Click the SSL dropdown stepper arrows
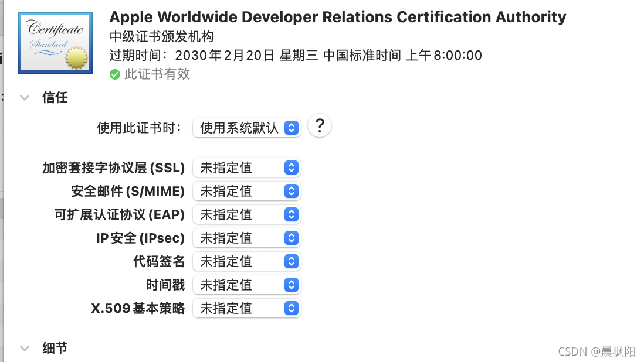This screenshot has height=362, width=644. pyautogui.click(x=291, y=168)
